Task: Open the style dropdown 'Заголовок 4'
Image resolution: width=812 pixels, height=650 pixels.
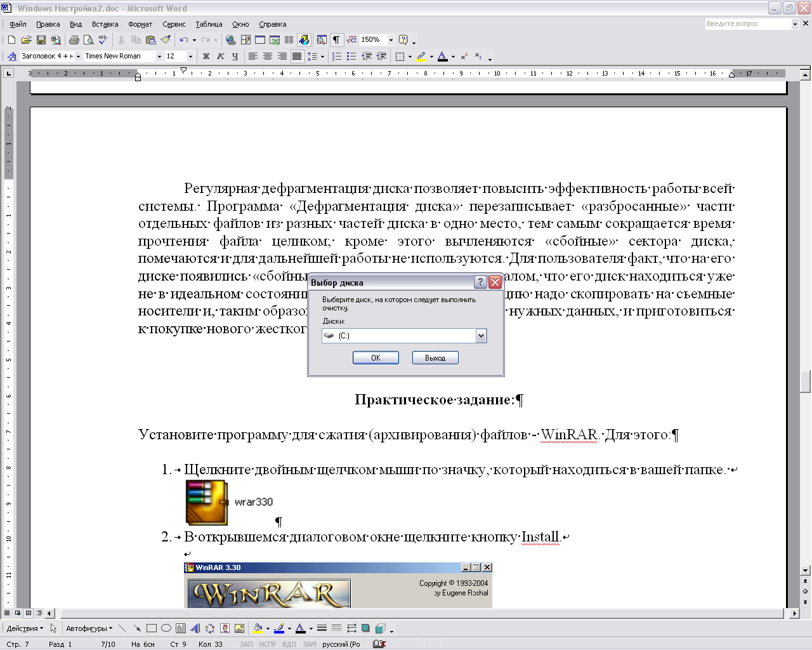Action: [78, 56]
